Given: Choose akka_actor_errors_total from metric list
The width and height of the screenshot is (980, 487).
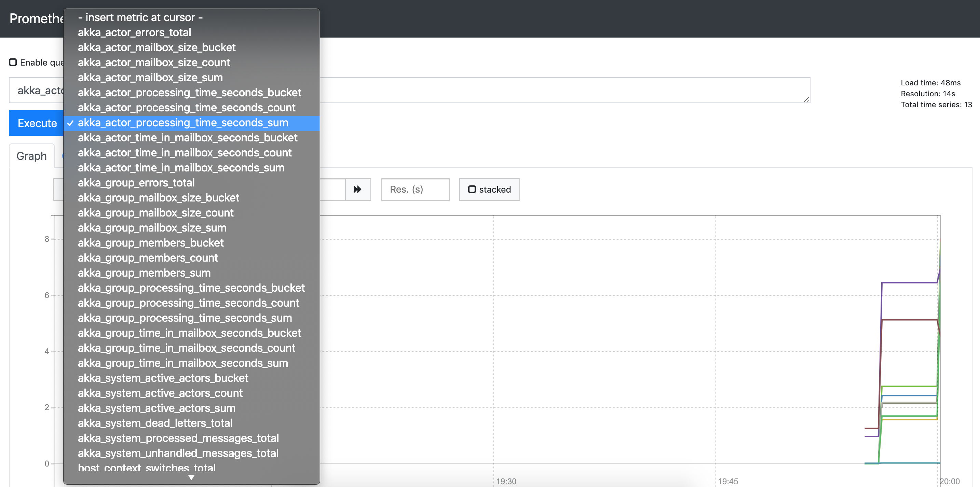Looking at the screenshot, I should (x=134, y=33).
